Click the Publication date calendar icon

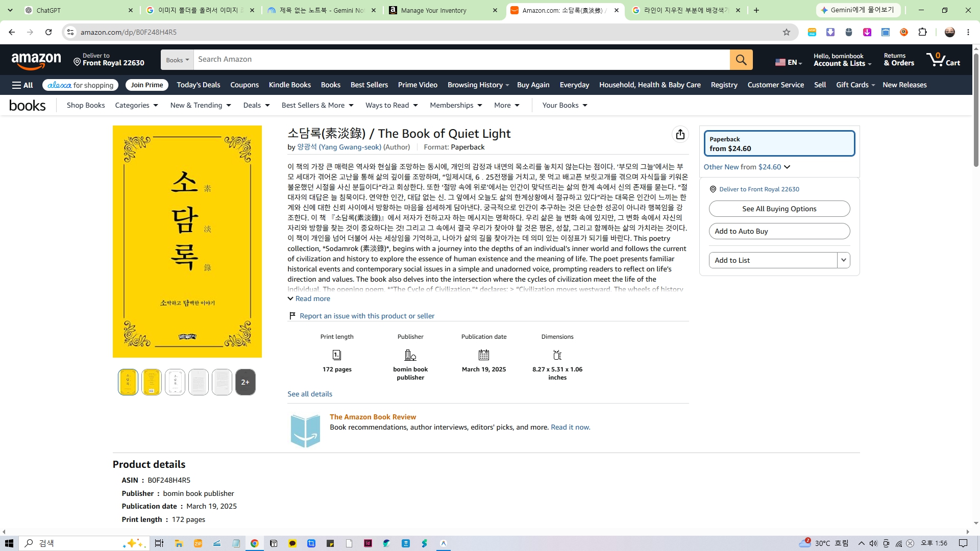pyautogui.click(x=484, y=355)
